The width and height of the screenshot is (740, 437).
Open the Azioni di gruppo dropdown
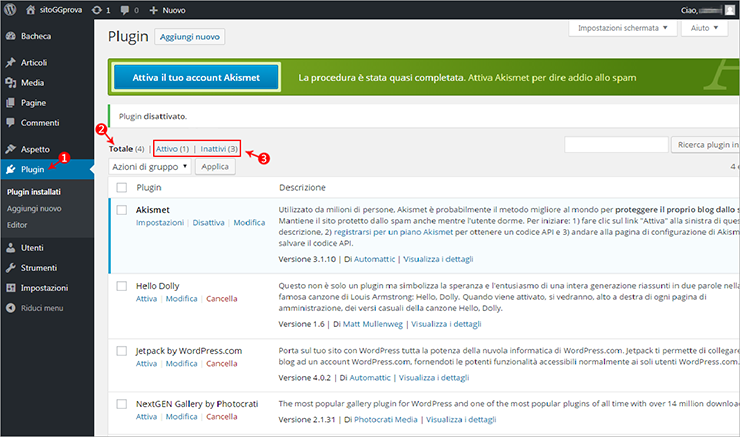[x=150, y=167]
